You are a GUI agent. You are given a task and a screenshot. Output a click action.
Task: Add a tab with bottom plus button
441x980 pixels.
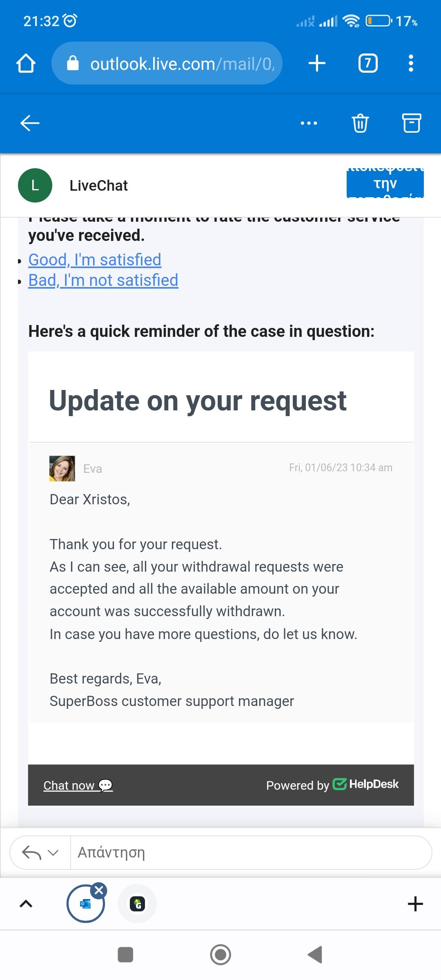click(x=415, y=904)
